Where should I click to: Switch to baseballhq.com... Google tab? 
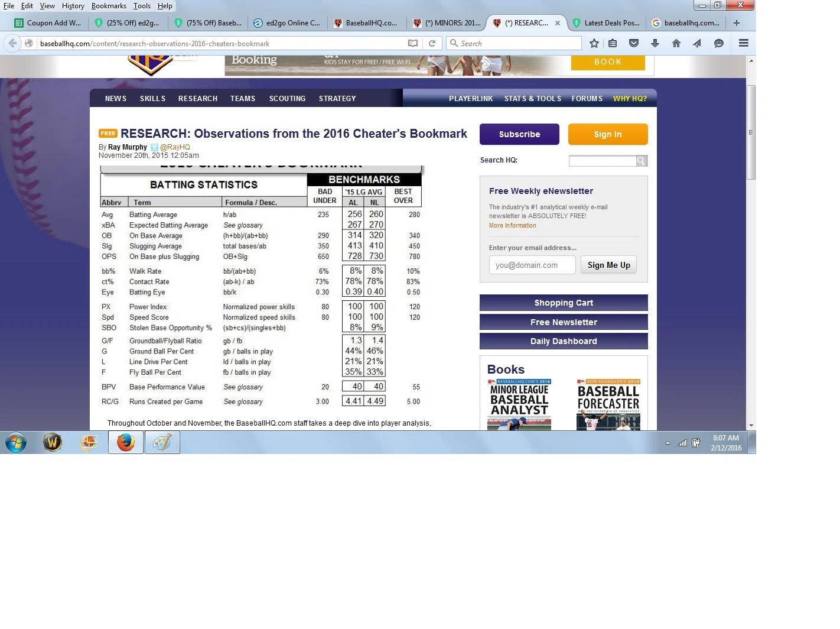[686, 23]
